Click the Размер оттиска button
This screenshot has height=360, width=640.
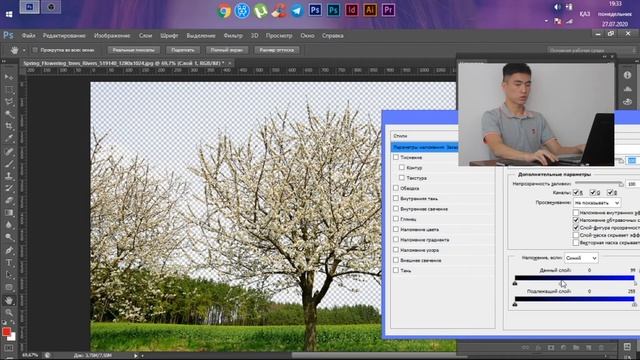[277, 50]
